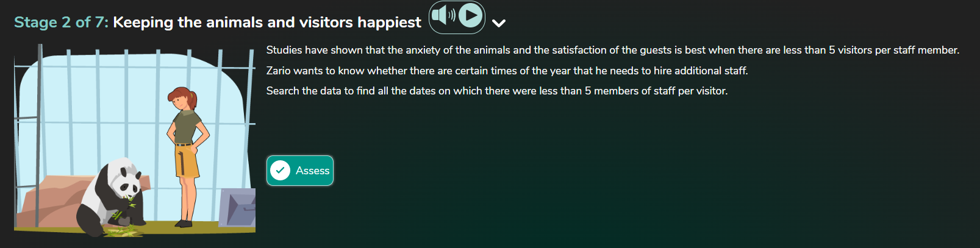Play the stage audio narration
This screenshot has width=980, height=248.
[x=470, y=15]
